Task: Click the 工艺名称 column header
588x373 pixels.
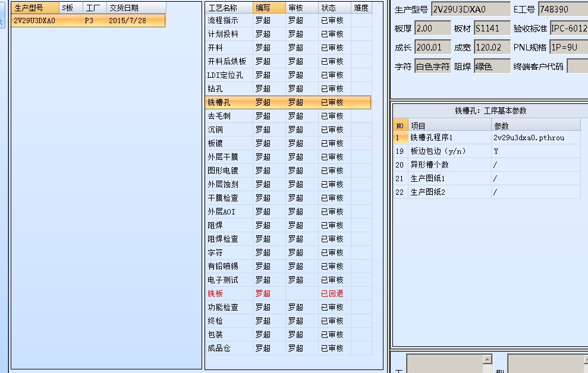Action: [229, 8]
